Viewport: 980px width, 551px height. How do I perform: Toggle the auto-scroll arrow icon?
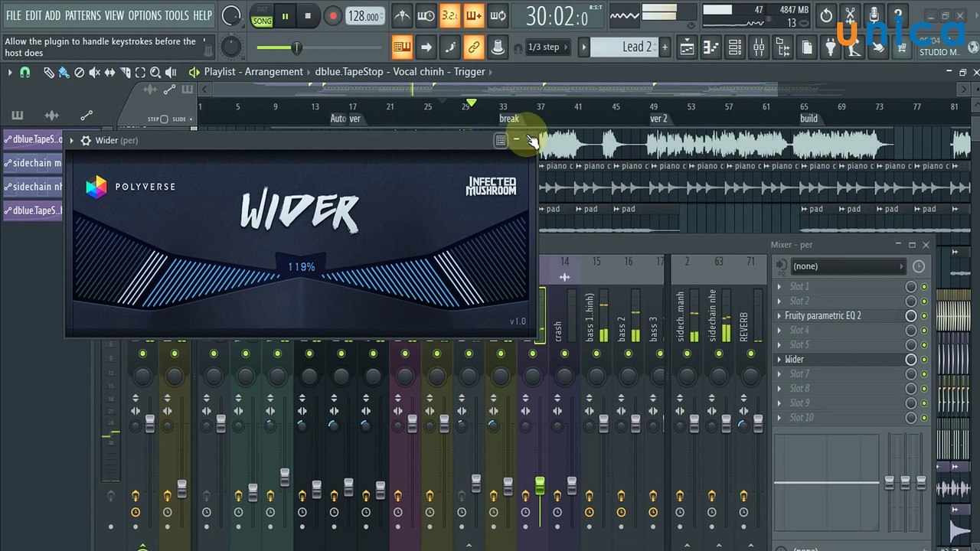tap(426, 47)
